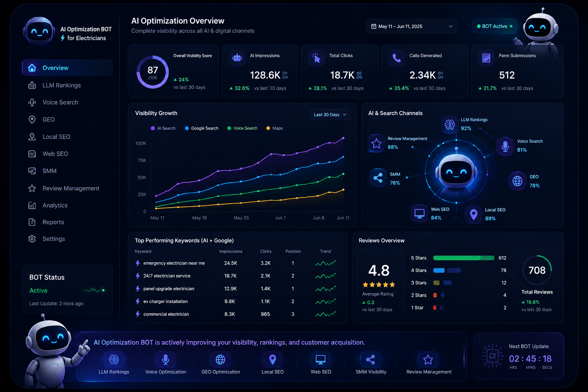588x392 pixels.
Task: Click the Total Clicks cursor icon
Action: [x=316, y=58]
